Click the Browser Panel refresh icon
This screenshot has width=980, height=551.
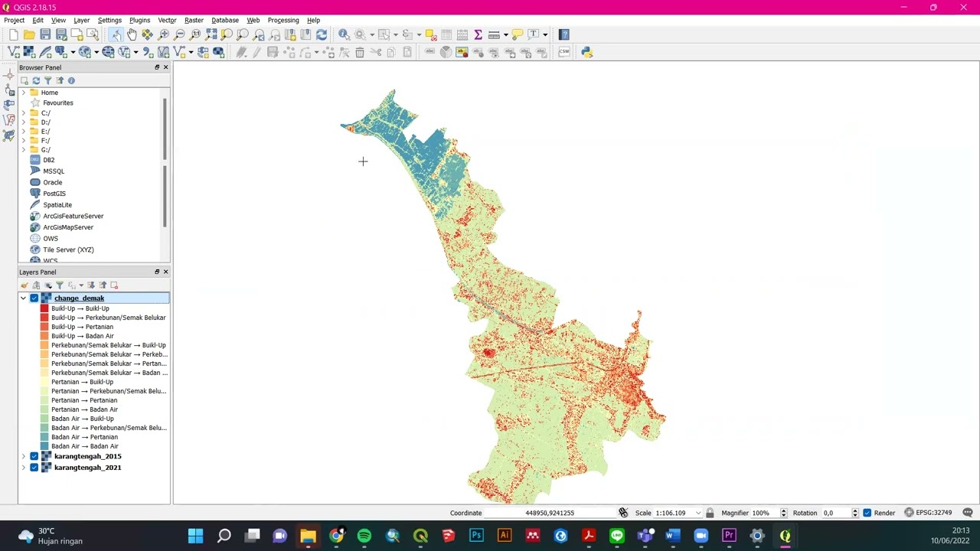click(x=36, y=80)
